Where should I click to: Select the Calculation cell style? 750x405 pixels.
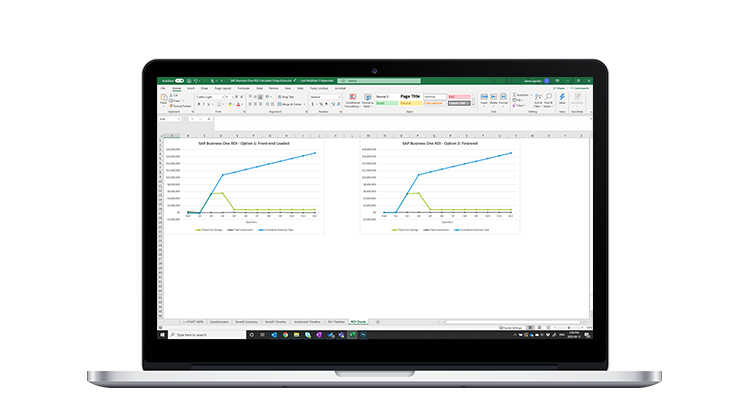[x=435, y=103]
